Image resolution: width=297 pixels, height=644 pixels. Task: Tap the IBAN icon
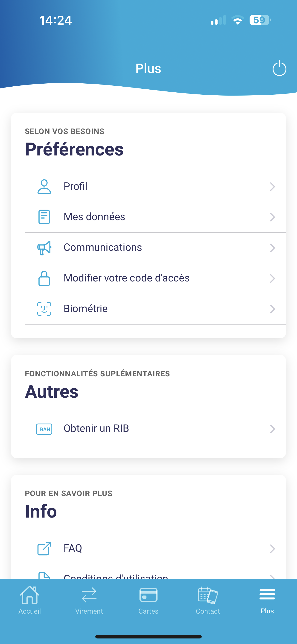[44, 429]
